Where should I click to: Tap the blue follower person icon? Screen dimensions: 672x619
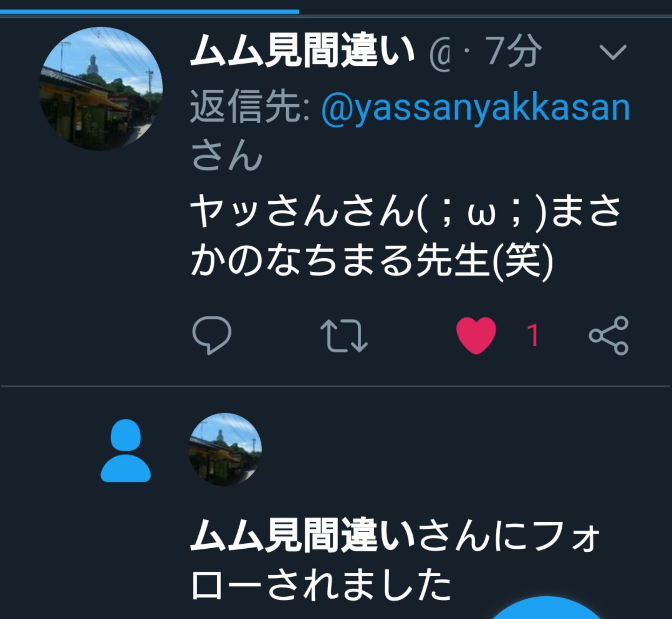pos(126,450)
